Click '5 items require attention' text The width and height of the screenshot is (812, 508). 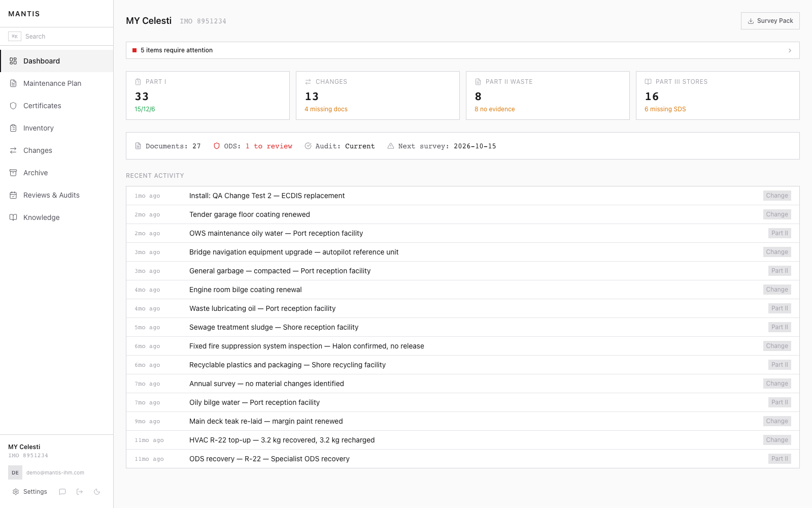point(177,50)
